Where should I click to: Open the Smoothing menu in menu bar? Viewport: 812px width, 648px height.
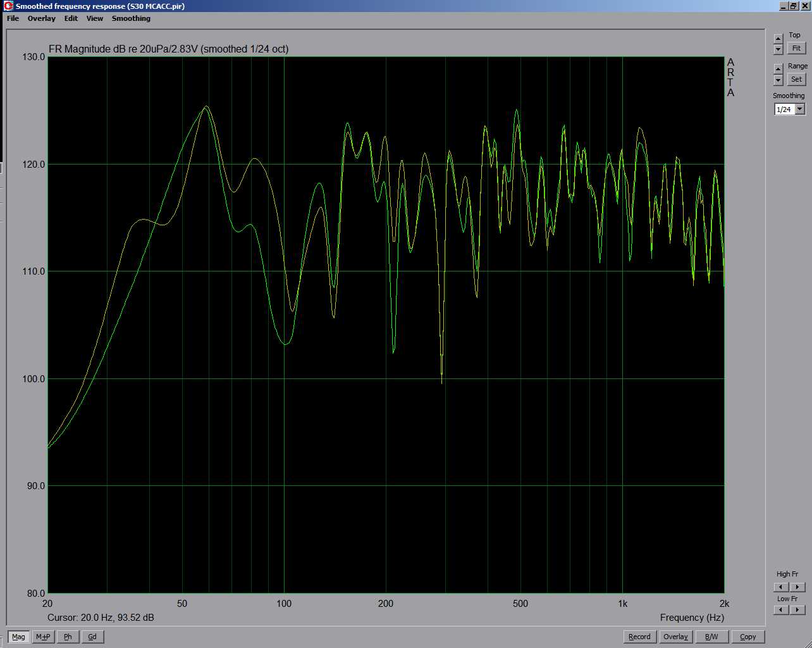pos(131,18)
